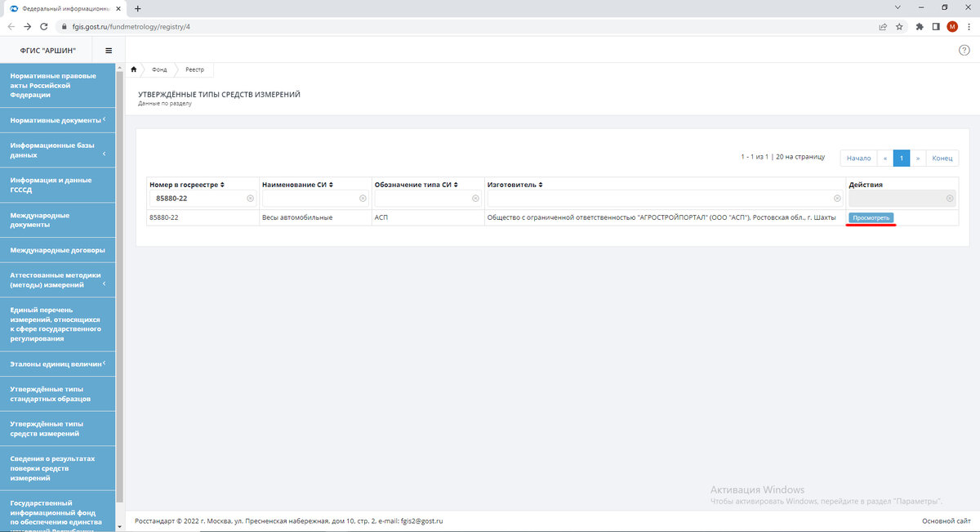Screen dimensions: 980x532
Task: Open Утверждённые типы стандартных образцов
Action: [x=57, y=394]
